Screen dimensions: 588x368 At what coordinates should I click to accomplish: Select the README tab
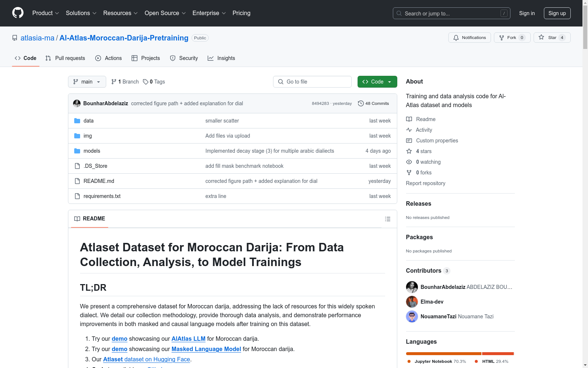pos(90,219)
